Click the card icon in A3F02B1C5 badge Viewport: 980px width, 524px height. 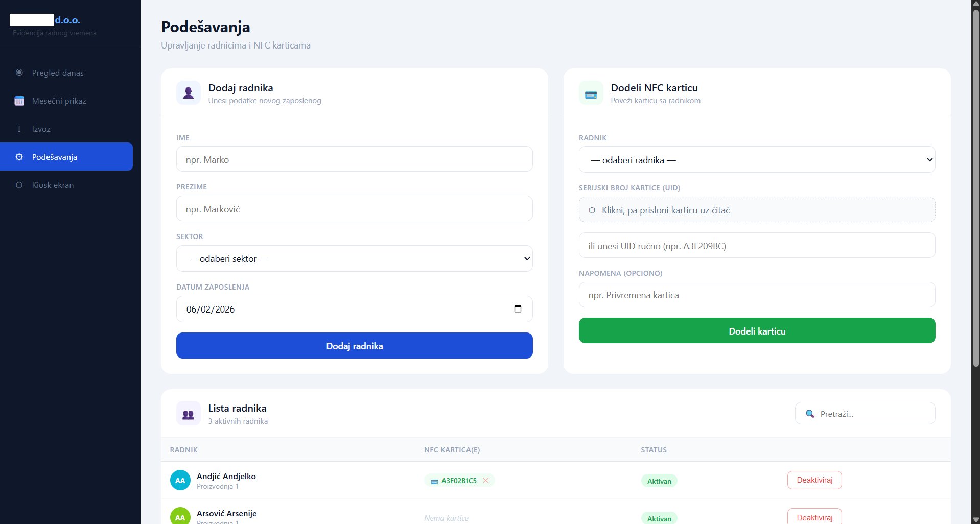434,481
